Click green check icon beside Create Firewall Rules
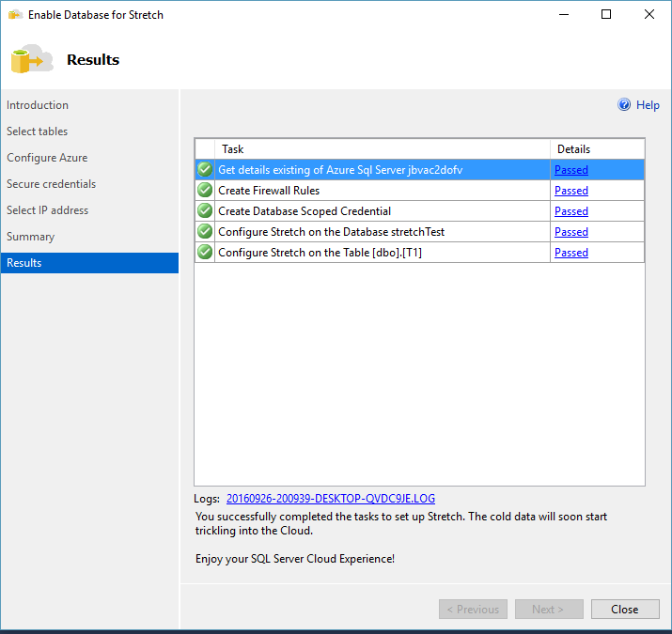 (204, 191)
